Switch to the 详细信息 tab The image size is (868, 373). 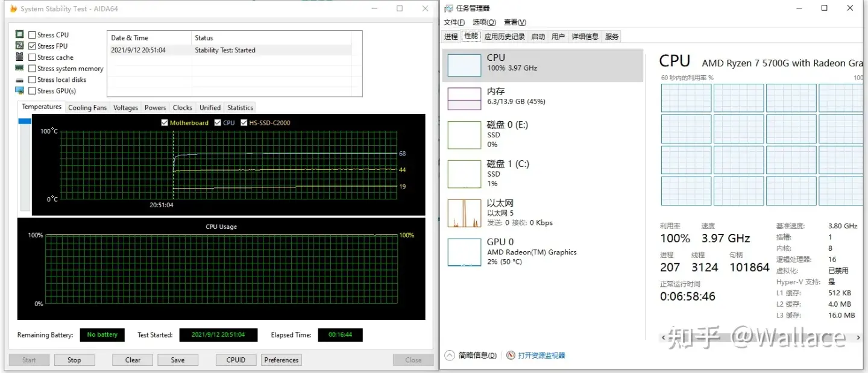[585, 37]
